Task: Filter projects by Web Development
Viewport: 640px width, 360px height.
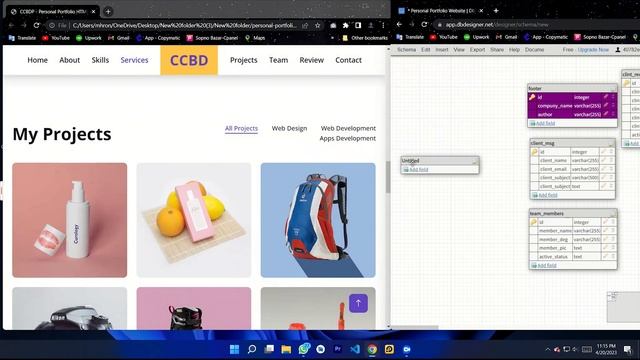Action: tap(348, 128)
